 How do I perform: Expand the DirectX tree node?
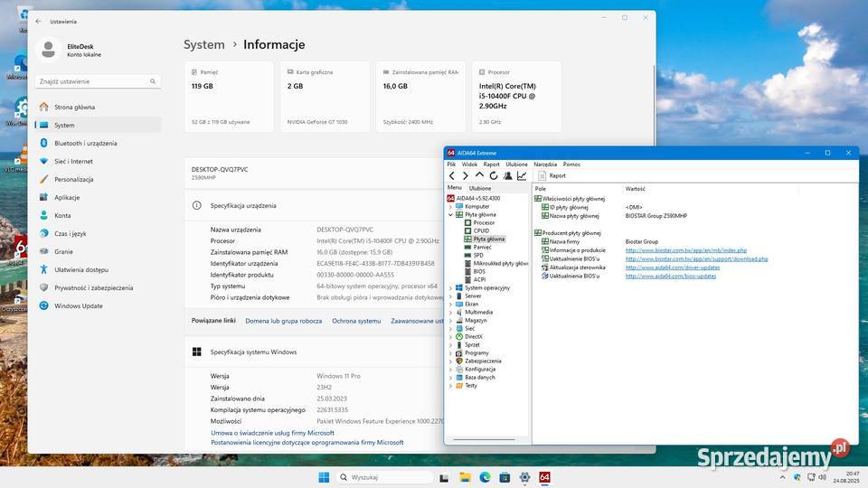[x=450, y=336]
